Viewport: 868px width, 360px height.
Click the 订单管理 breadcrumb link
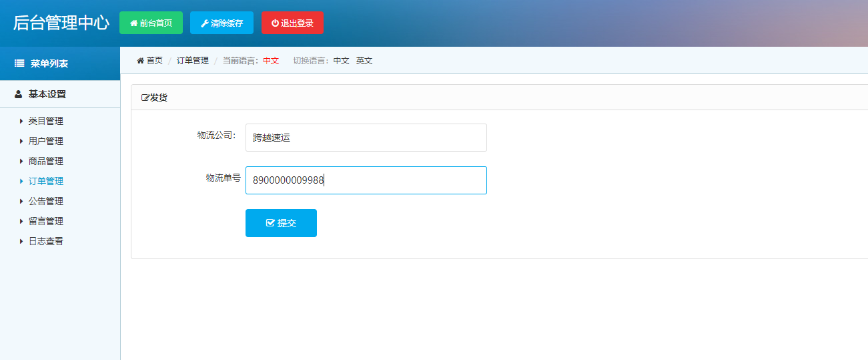point(193,61)
